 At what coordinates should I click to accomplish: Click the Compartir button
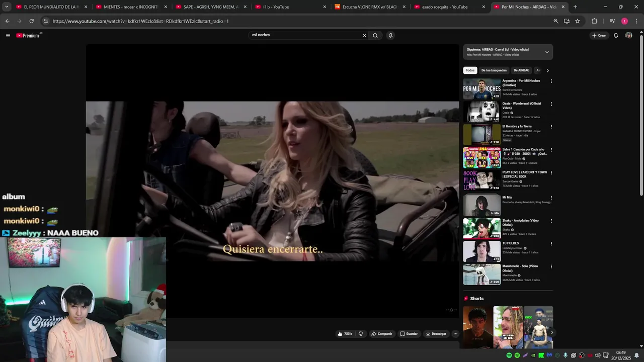(381, 334)
